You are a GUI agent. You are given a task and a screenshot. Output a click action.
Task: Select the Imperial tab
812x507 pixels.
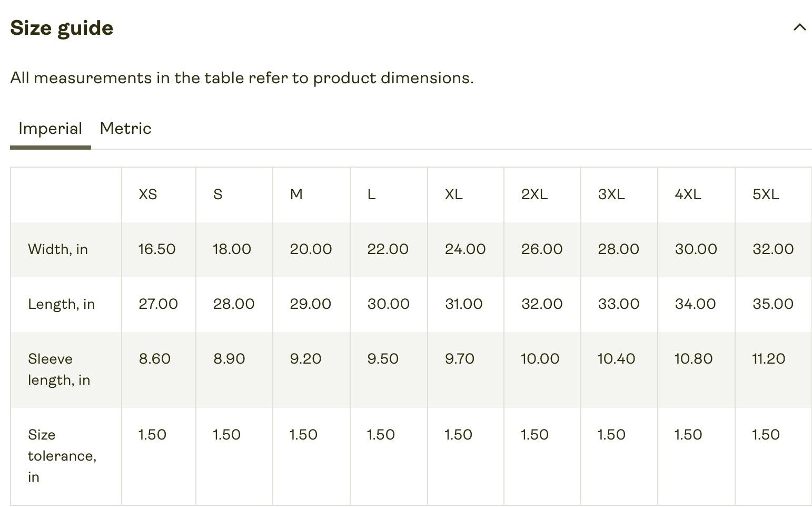point(50,129)
